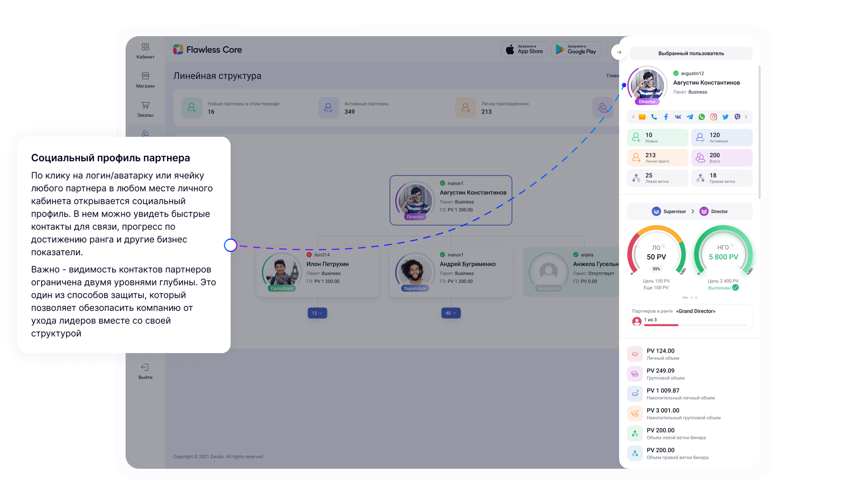Viewport: 868px width, 486px height.
Task: Message partner on Telegram
Action: [690, 117]
